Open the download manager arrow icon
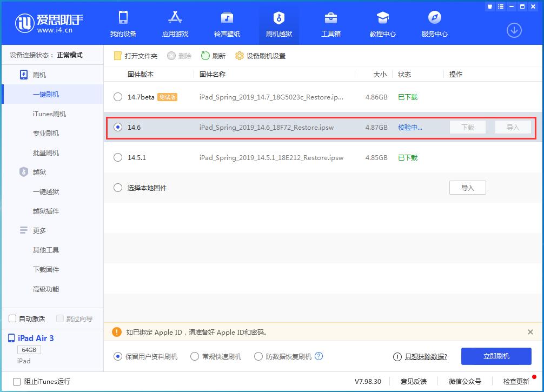The image size is (544, 392). [x=513, y=31]
